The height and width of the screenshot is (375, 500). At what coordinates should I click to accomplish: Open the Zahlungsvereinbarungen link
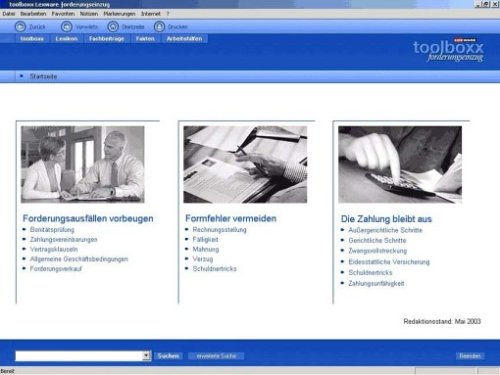point(64,239)
